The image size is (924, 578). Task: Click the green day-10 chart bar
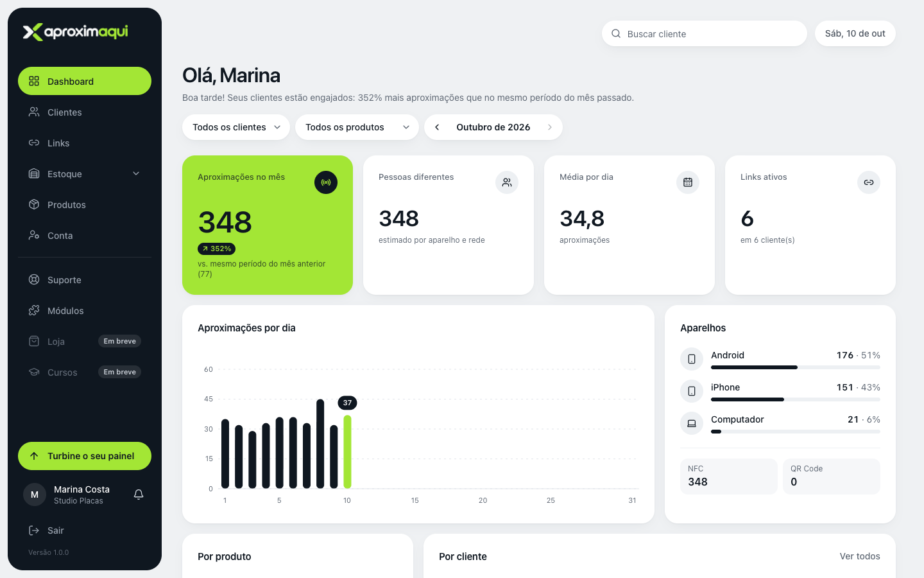(x=347, y=452)
